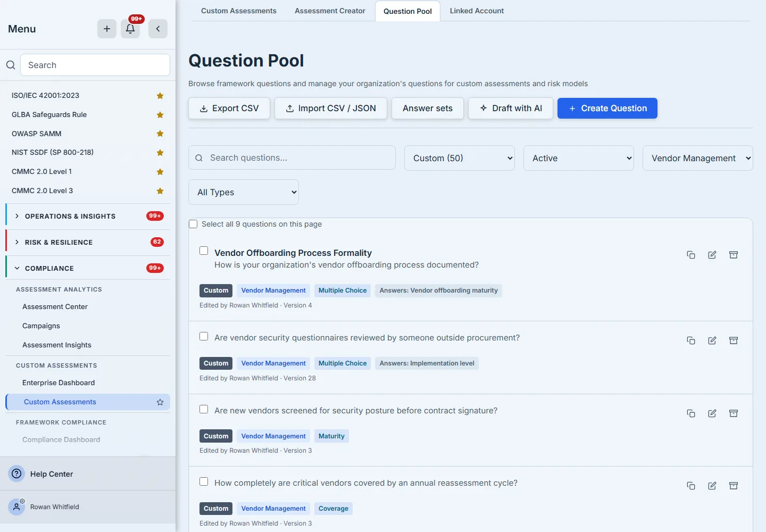Click Export CSV button
This screenshot has height=532, width=766.
coord(229,108)
